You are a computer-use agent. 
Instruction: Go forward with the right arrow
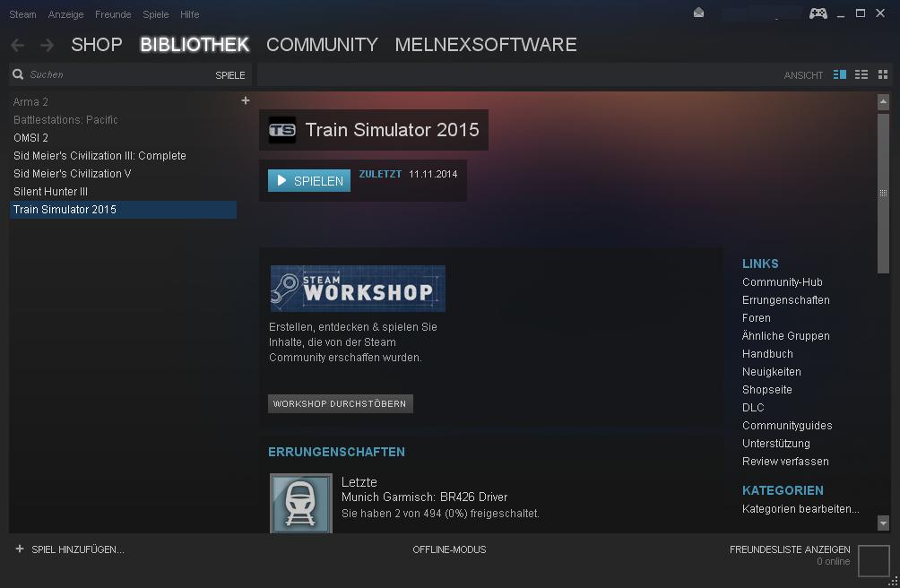(x=48, y=45)
